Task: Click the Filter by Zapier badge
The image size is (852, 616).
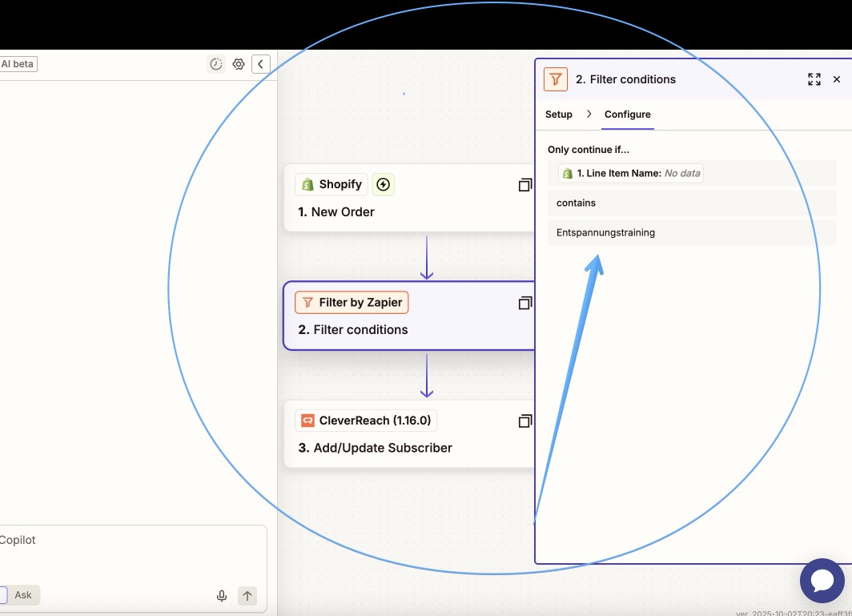Action: coord(352,302)
